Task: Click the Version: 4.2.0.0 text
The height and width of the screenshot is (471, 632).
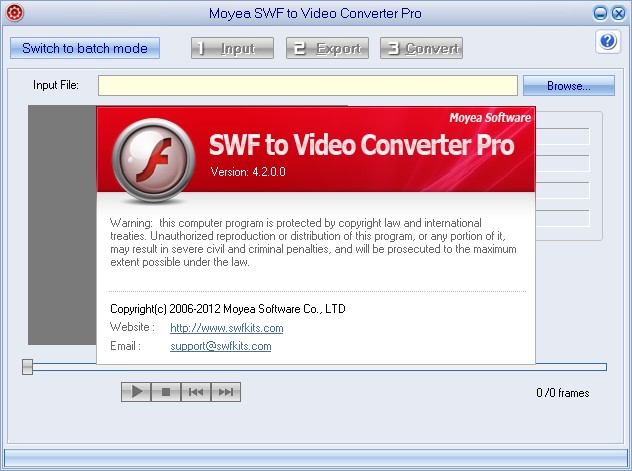Action: [x=248, y=172]
